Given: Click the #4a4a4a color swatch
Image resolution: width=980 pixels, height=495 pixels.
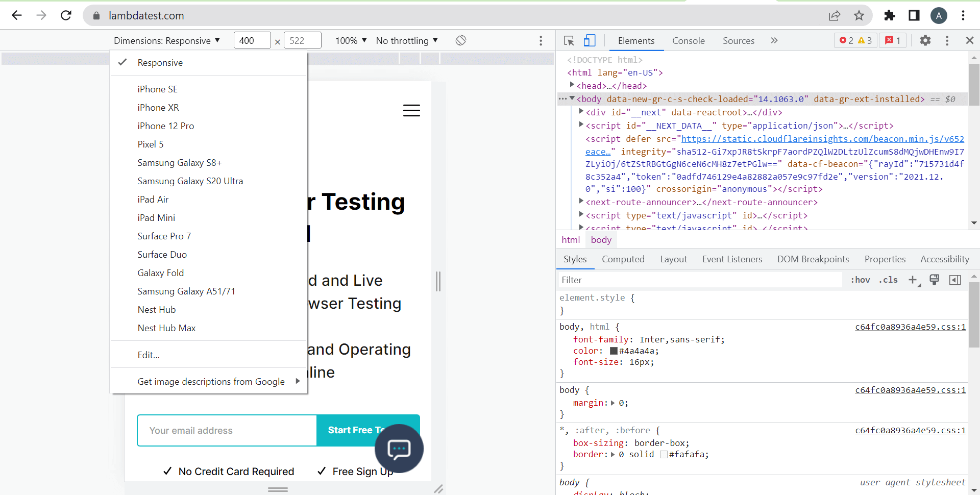Looking at the screenshot, I should coord(614,351).
